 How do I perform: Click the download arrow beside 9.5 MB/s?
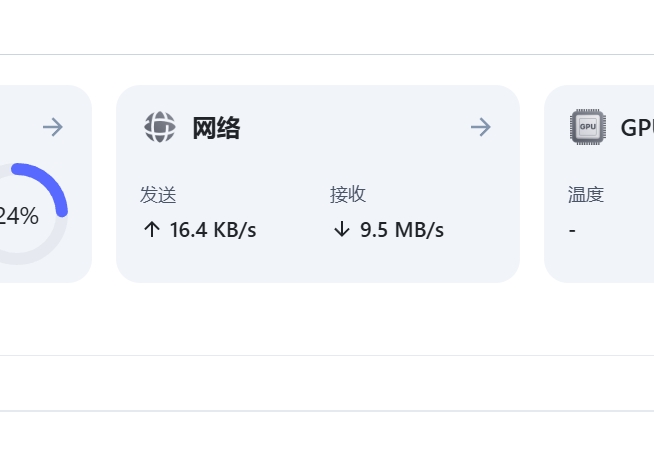(342, 230)
